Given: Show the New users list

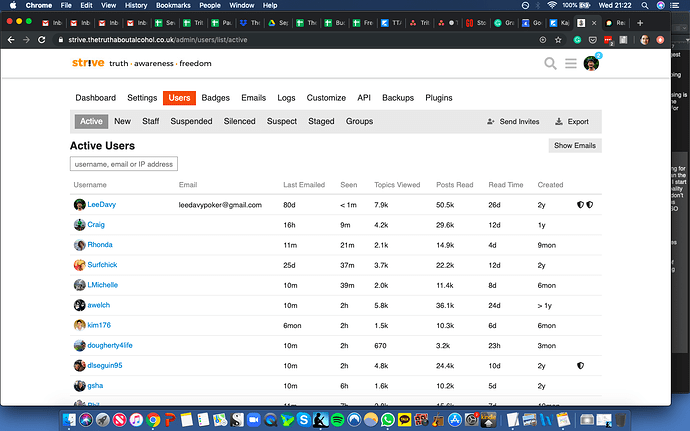Looking at the screenshot, I should [x=122, y=121].
